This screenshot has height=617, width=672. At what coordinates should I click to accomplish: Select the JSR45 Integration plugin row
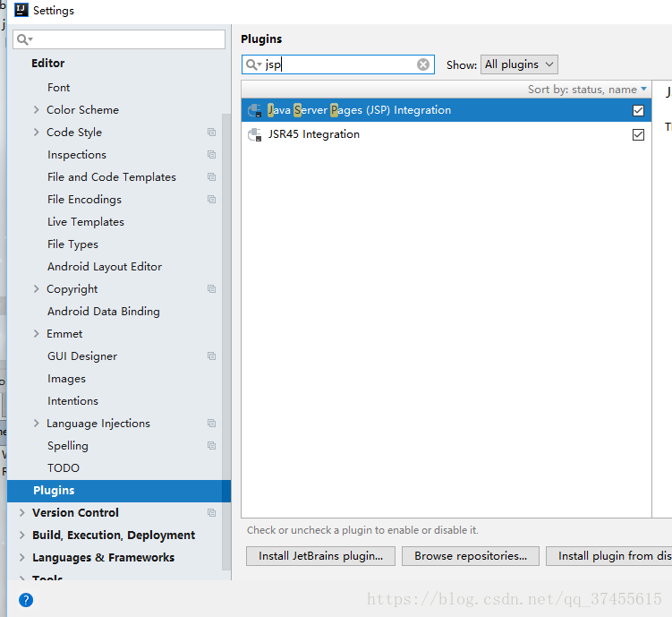(x=447, y=134)
